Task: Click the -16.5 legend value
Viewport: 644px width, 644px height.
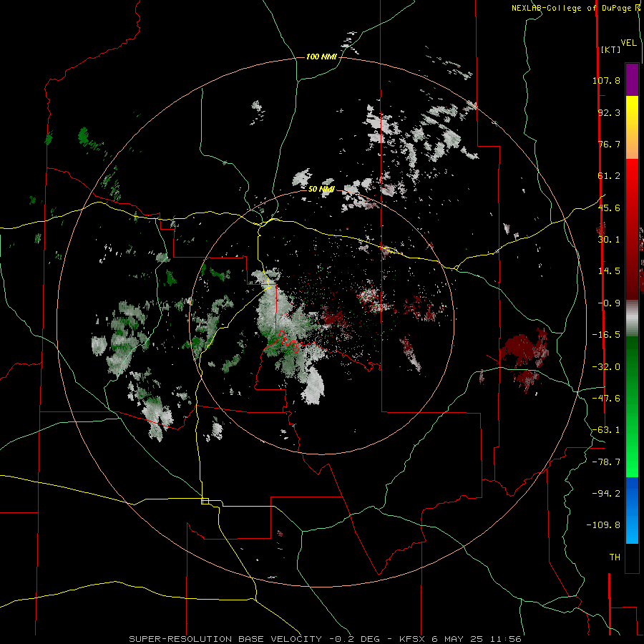Action: [606, 335]
